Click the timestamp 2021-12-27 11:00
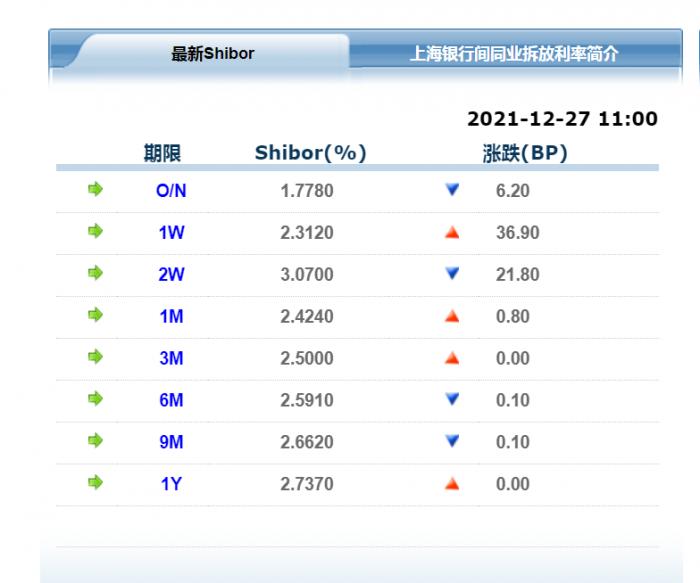 click(x=562, y=119)
